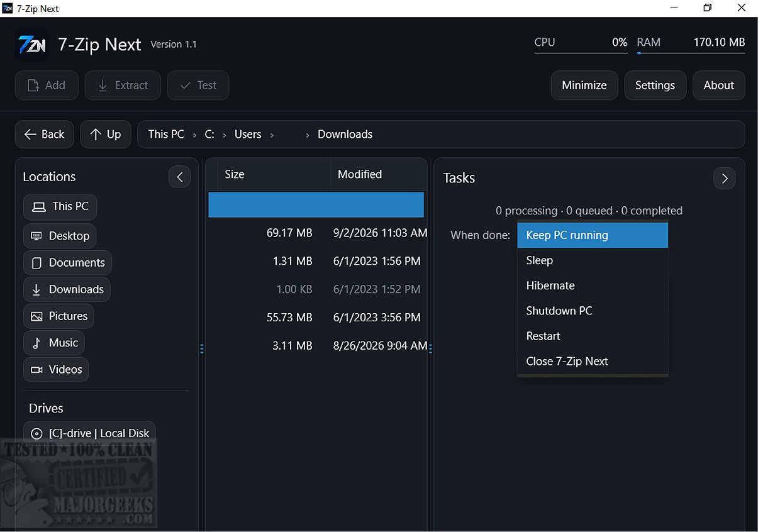Select the highlighted blue file row

coord(316,205)
